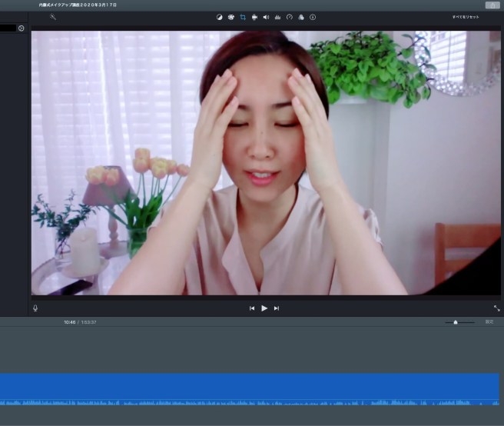Click the すべてをリセット reset all button
The image size is (504, 426).
coord(464,17)
